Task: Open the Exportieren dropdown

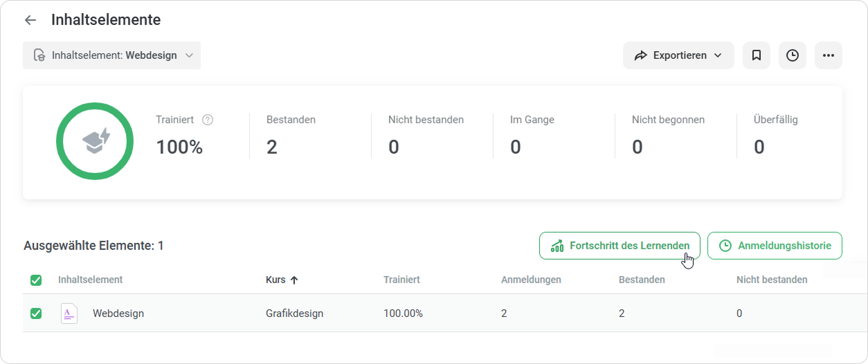Action: (x=678, y=55)
